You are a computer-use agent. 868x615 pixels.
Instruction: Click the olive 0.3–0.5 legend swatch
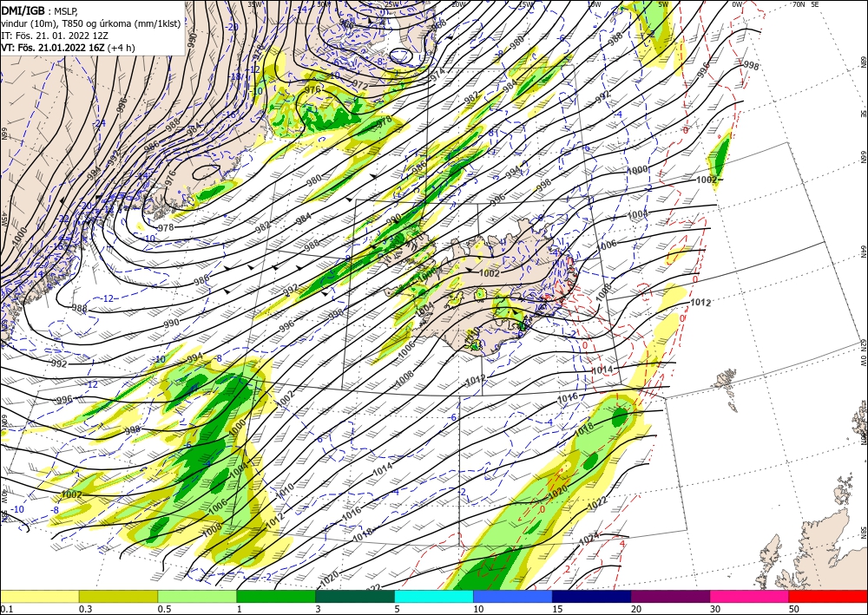click(x=118, y=596)
